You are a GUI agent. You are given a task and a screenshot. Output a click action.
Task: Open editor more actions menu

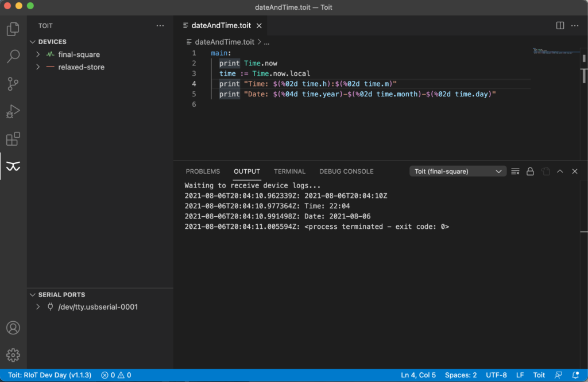point(575,25)
